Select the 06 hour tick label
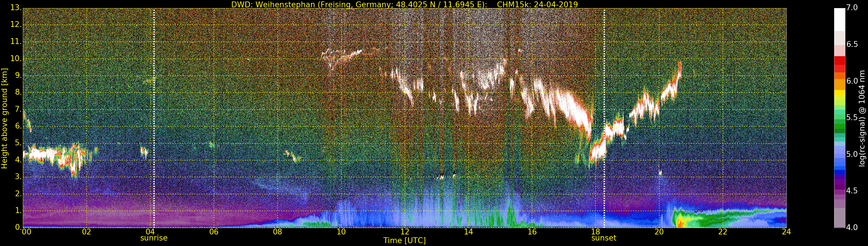 pyautogui.click(x=214, y=232)
